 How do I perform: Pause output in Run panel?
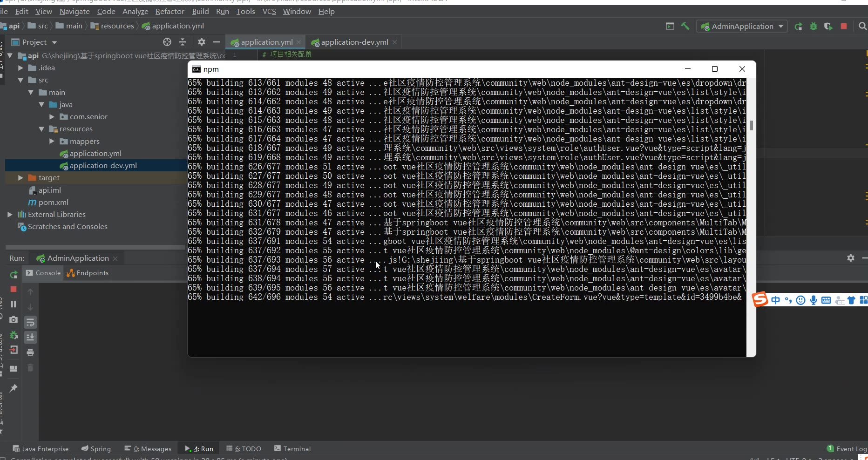[x=14, y=304]
